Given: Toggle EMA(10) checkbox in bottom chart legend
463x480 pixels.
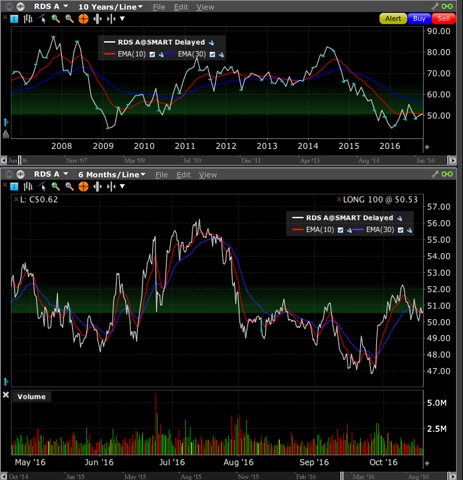Looking at the screenshot, I should [340, 230].
